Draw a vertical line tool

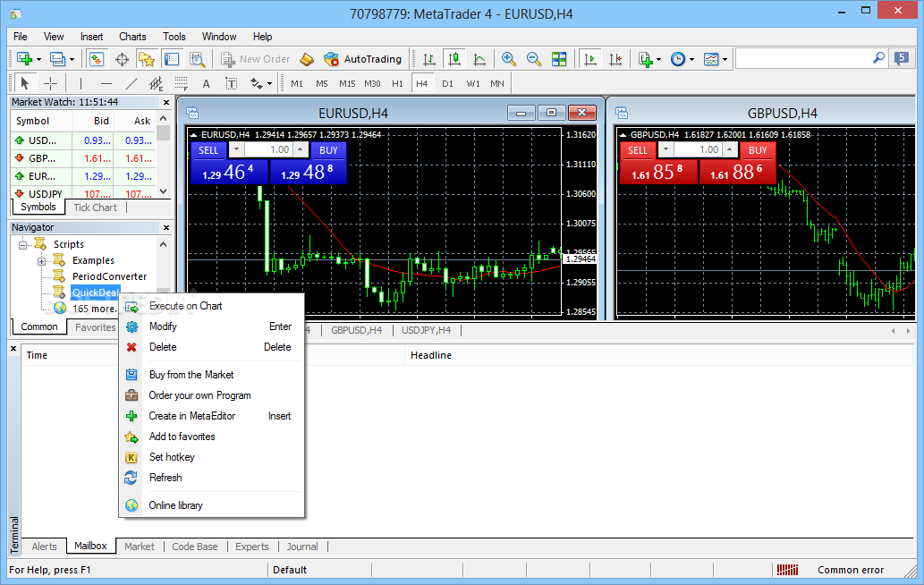[81, 84]
